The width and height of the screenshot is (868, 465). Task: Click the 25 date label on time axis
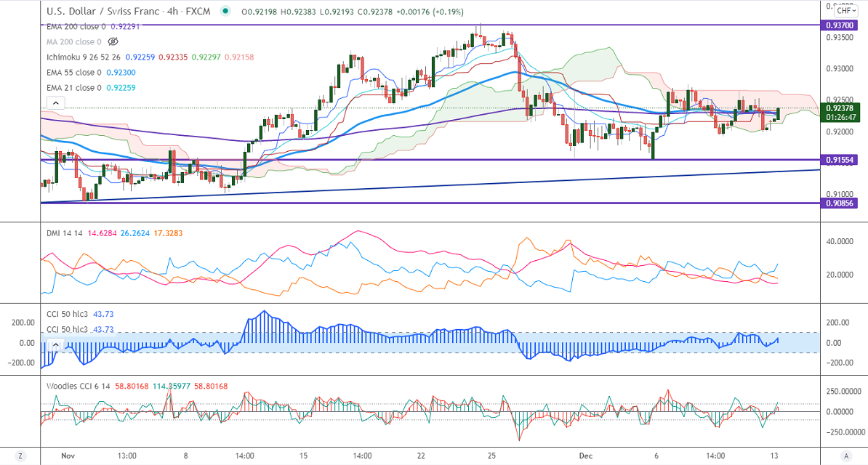491,456
